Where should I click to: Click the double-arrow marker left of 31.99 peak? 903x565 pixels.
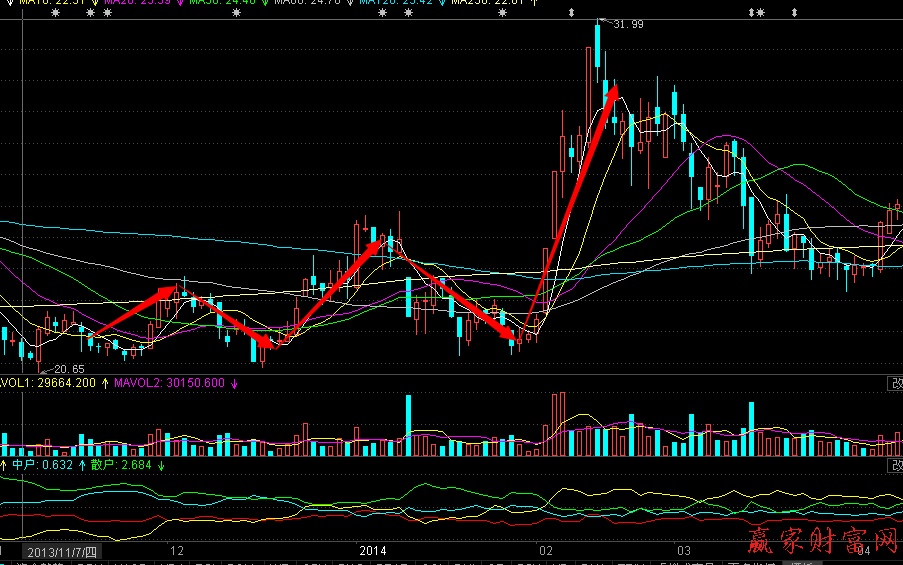point(570,13)
